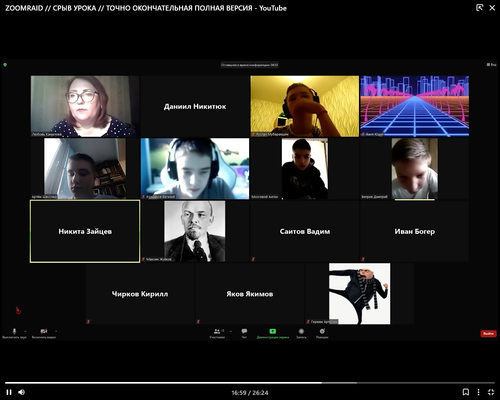500x400 pixels.
Task: Click the pop-out back to tab icon
Action: (x=479, y=8)
